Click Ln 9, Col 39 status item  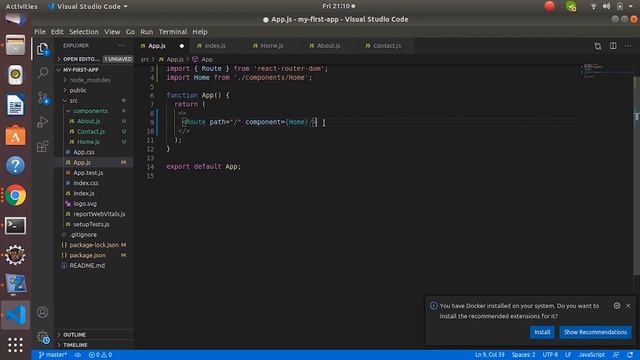point(489,355)
